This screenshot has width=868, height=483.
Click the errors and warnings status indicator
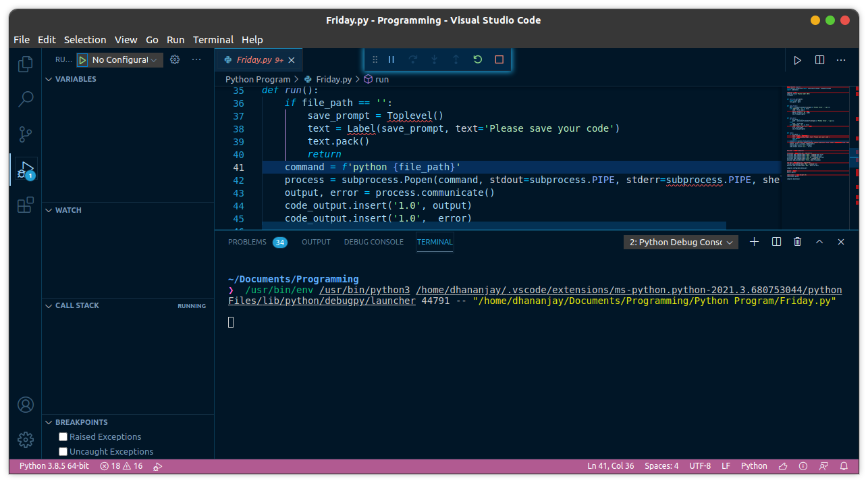click(x=121, y=466)
